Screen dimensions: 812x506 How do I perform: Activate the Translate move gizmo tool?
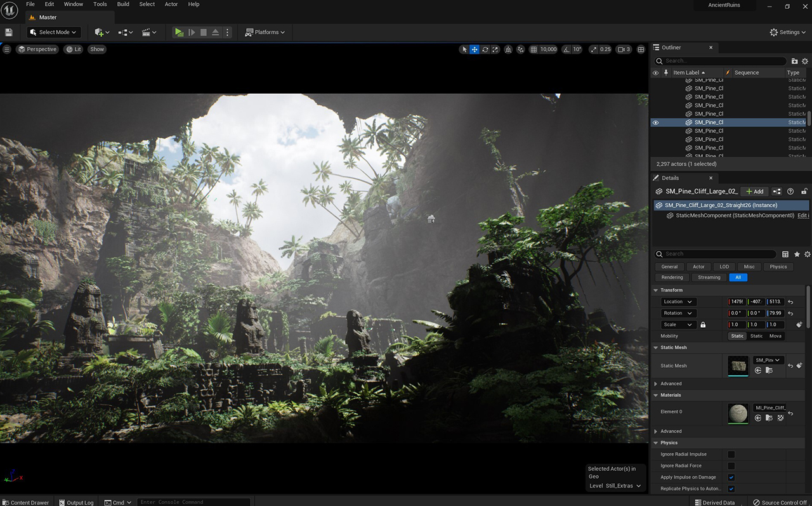point(475,49)
